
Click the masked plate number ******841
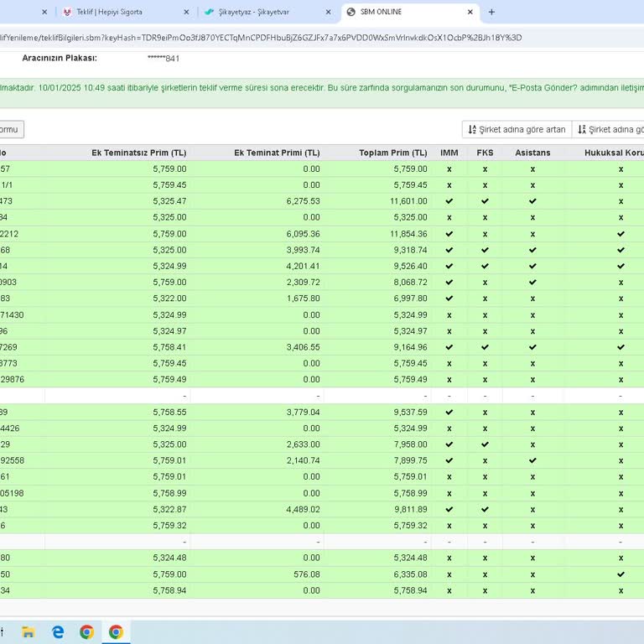[x=164, y=59]
